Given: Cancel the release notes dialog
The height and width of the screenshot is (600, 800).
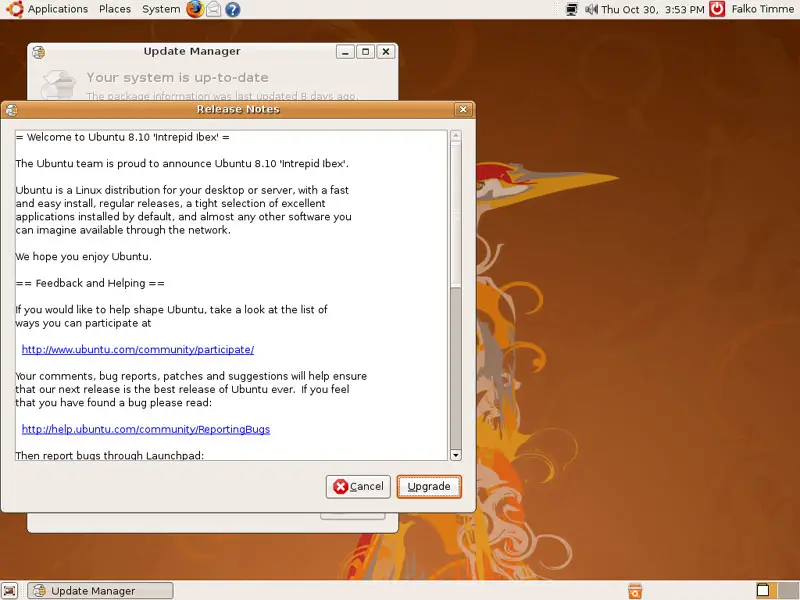Looking at the screenshot, I should pyautogui.click(x=358, y=487).
